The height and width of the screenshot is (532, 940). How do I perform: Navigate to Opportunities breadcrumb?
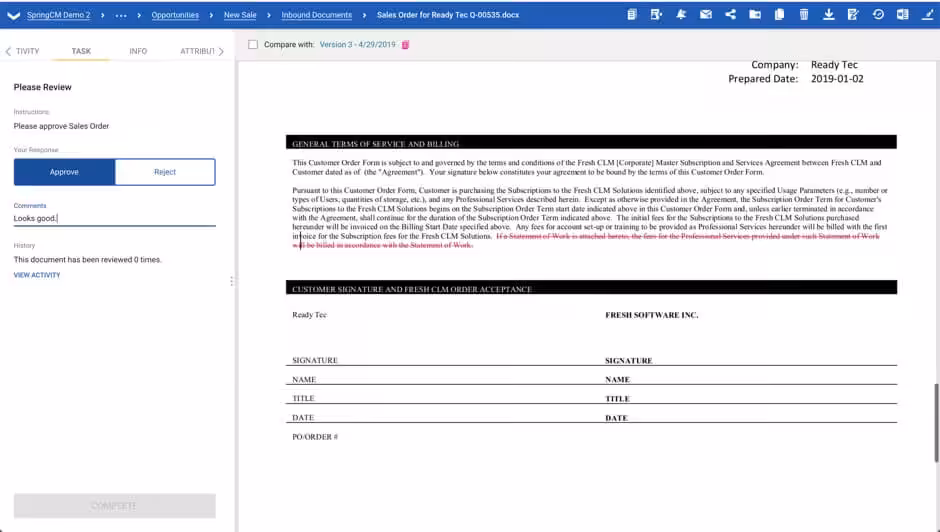(175, 15)
